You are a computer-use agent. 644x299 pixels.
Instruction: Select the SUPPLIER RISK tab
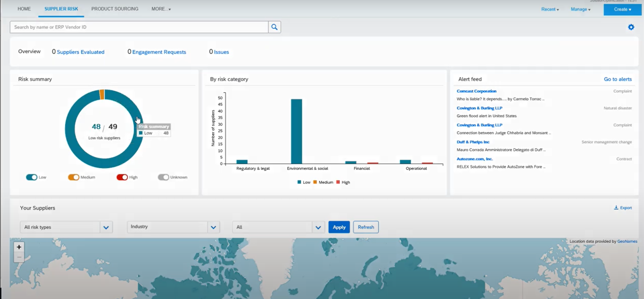[x=61, y=9]
